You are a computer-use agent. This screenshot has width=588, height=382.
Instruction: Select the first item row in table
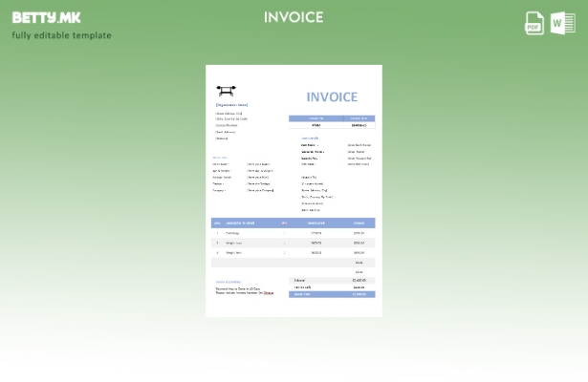(293, 233)
